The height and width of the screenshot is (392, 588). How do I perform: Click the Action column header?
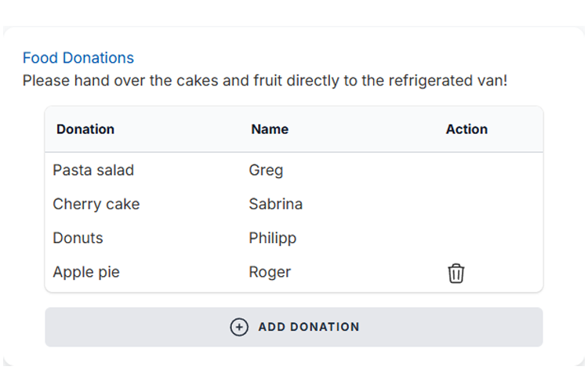pos(466,129)
